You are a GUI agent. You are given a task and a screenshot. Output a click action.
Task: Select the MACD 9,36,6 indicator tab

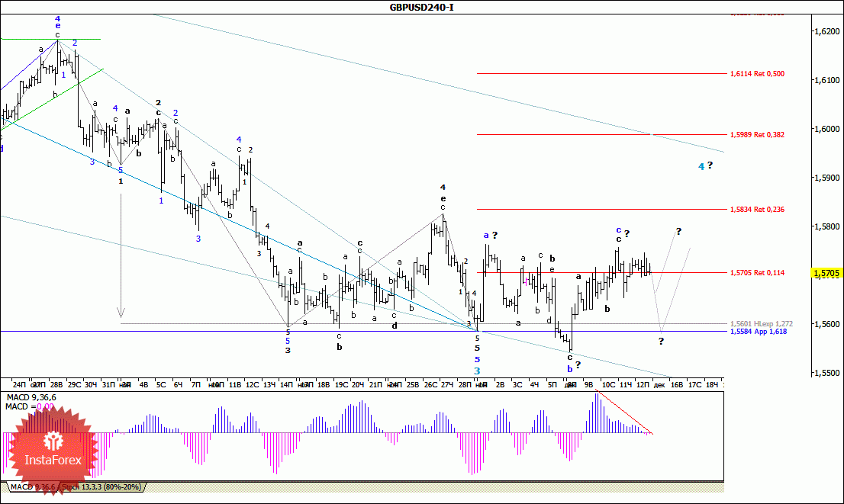tap(31, 487)
